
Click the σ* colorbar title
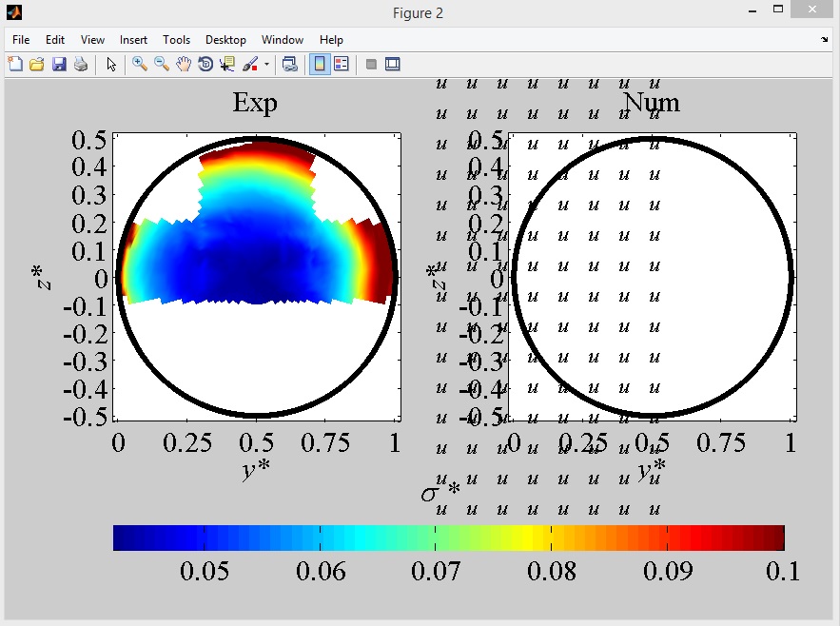coord(440,491)
